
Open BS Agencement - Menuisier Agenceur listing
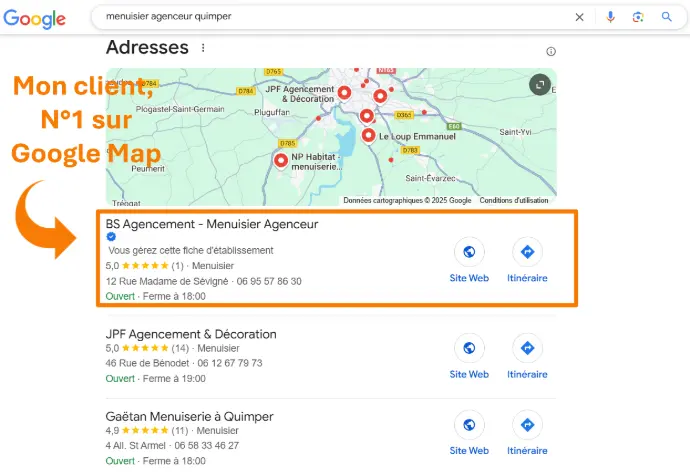[x=212, y=225]
